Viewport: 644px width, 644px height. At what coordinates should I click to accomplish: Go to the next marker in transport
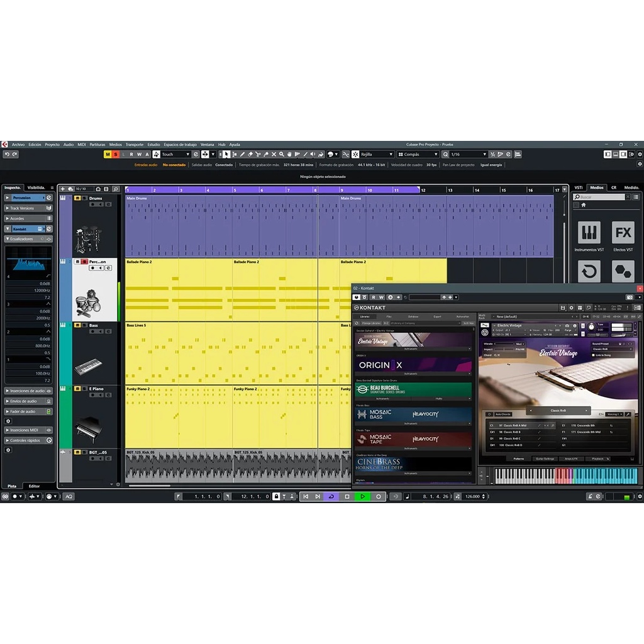(317, 497)
